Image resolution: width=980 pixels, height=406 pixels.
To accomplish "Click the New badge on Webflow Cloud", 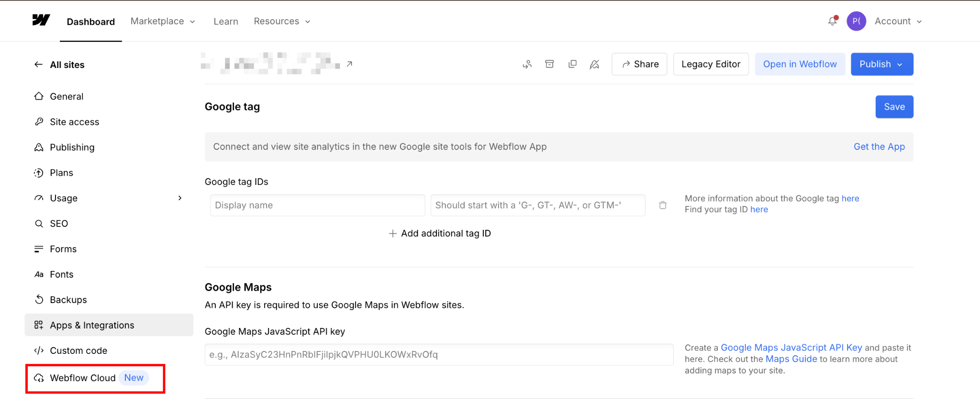I will (134, 378).
